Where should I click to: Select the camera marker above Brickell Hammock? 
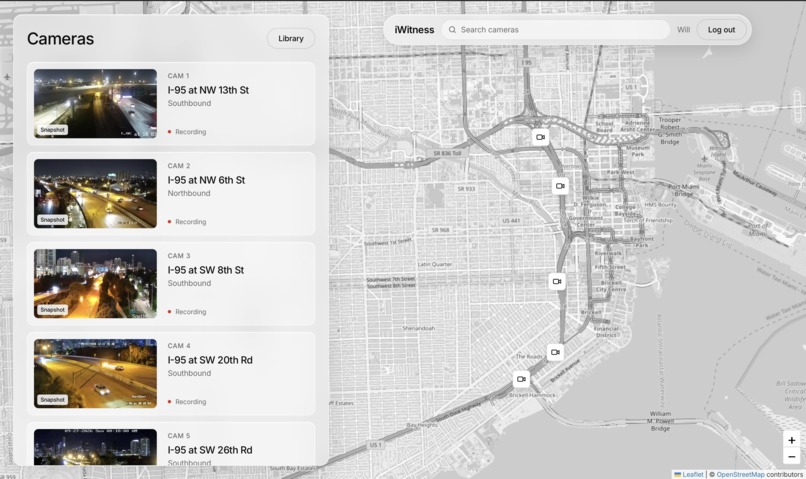[521, 379]
